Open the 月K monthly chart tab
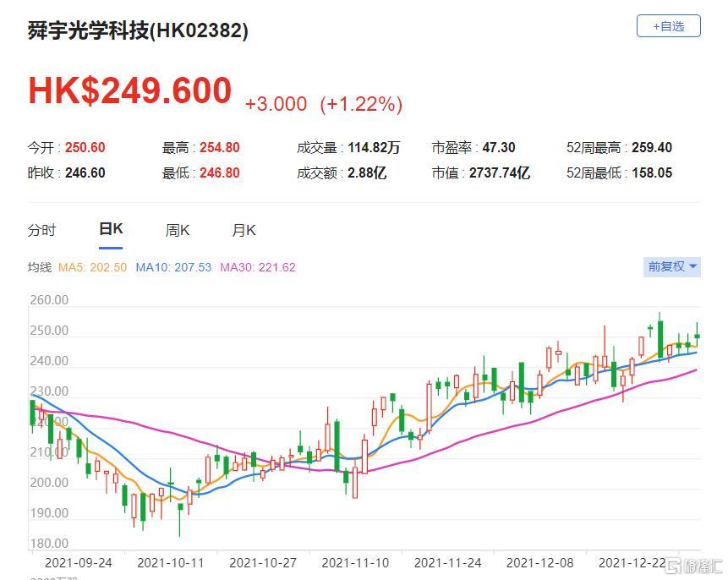This screenshot has width=728, height=580. point(244,230)
